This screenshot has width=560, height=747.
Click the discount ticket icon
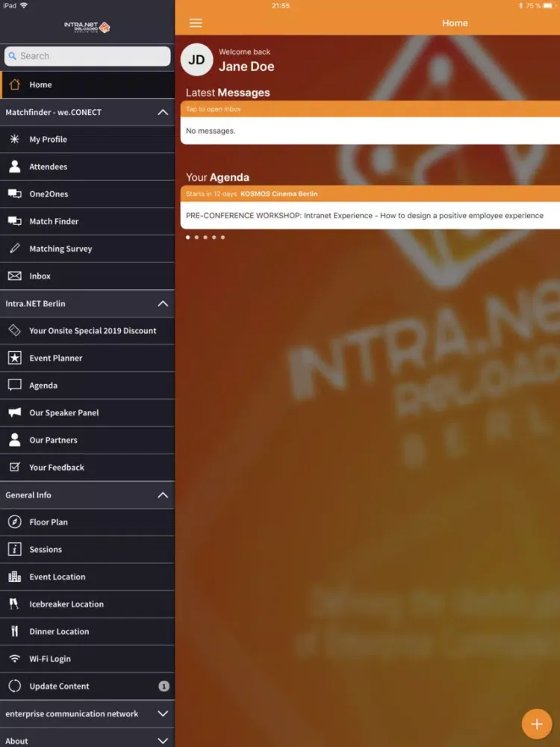[x=15, y=330]
